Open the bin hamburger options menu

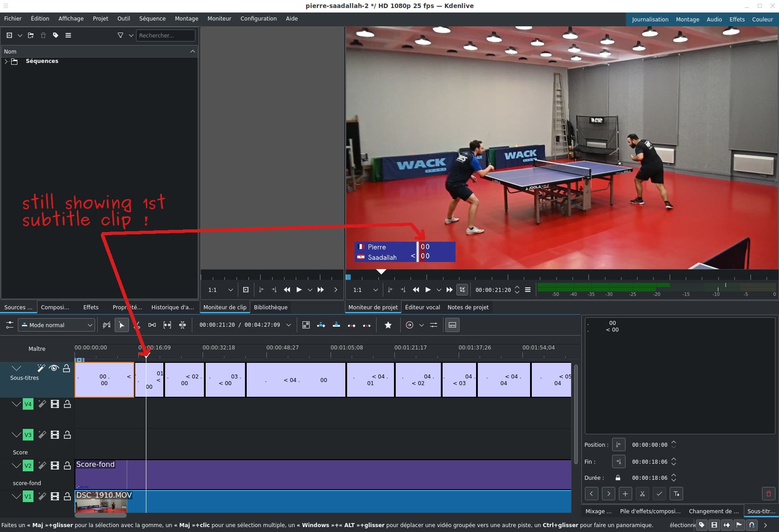(x=68, y=35)
